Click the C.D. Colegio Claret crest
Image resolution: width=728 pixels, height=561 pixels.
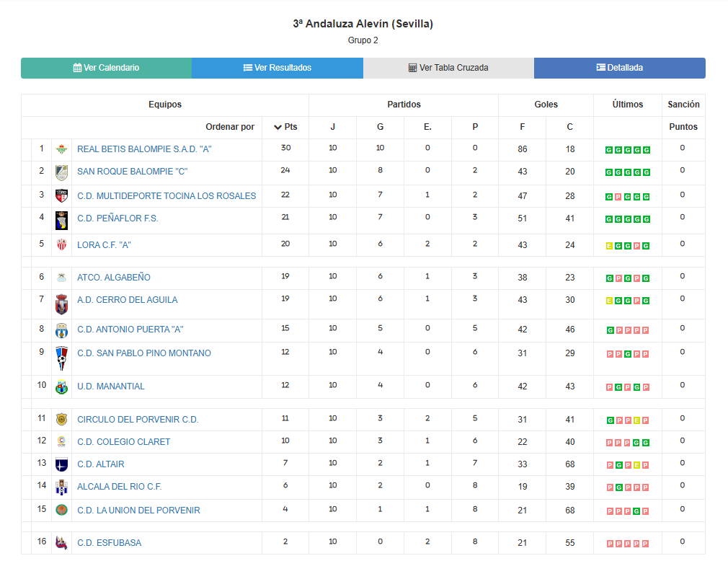pos(61,441)
